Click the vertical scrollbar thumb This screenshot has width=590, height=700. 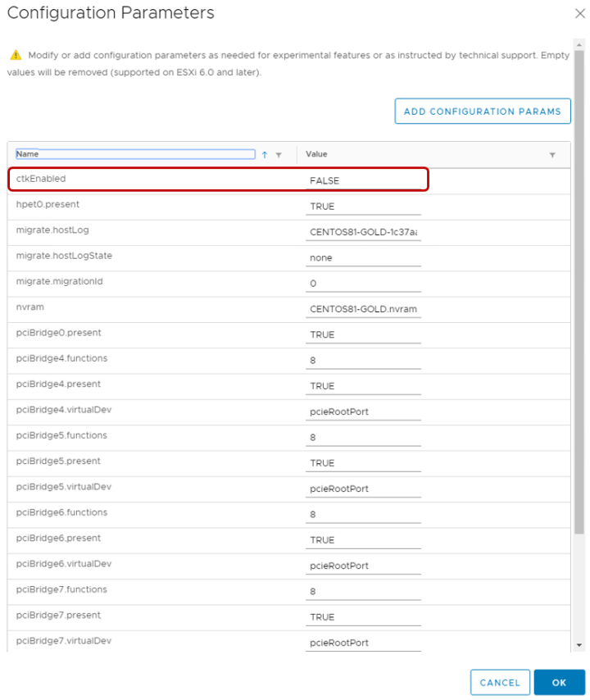click(579, 287)
